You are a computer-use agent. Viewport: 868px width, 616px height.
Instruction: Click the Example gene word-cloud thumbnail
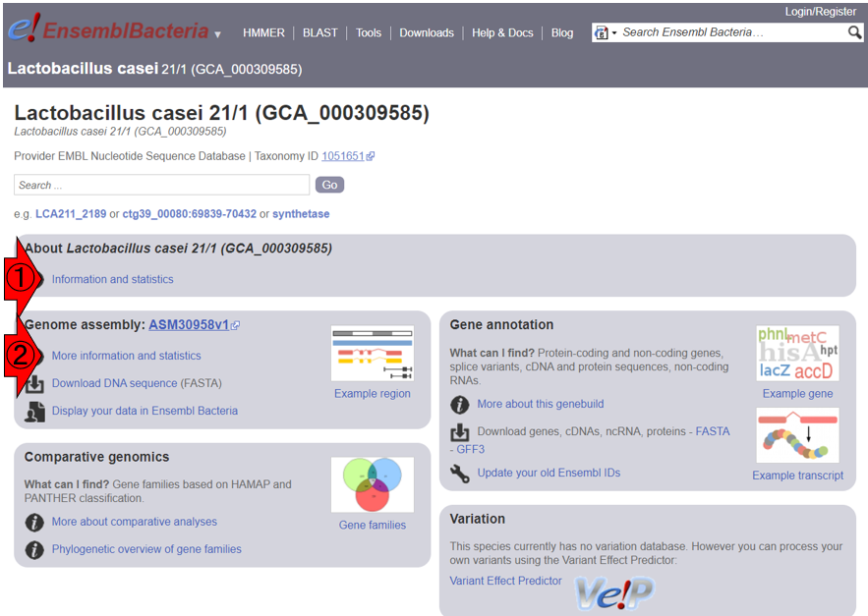point(797,353)
